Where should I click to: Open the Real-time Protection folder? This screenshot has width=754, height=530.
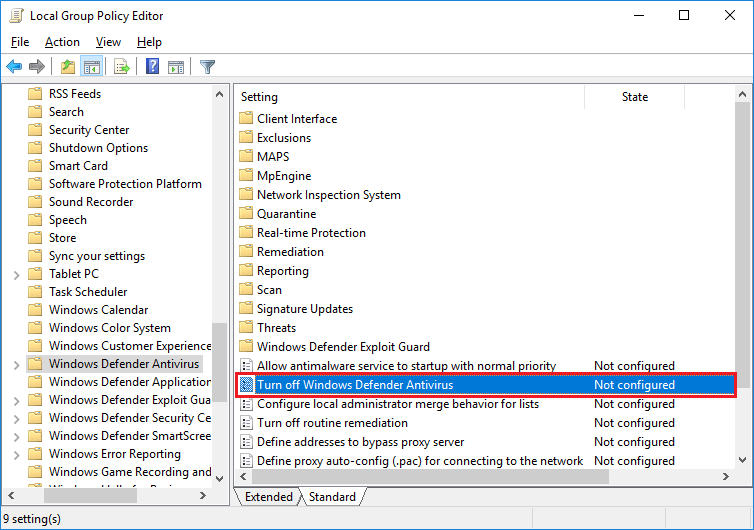tap(311, 233)
